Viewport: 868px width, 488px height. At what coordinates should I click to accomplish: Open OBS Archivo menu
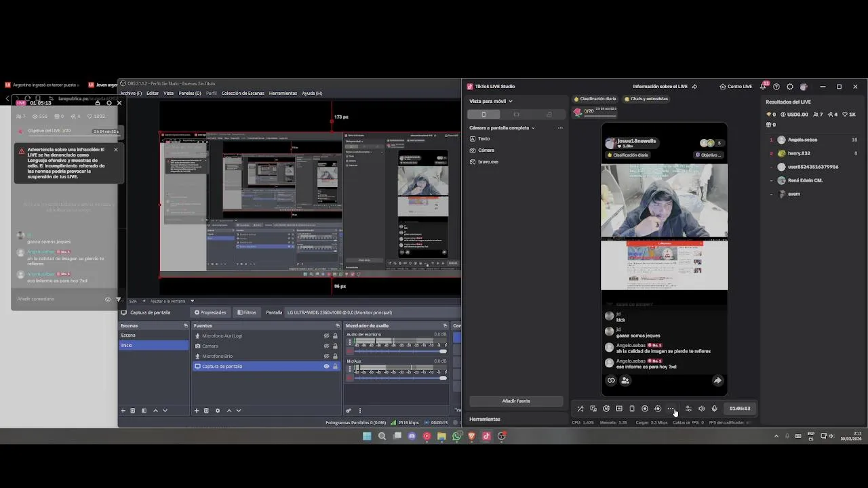pyautogui.click(x=131, y=94)
